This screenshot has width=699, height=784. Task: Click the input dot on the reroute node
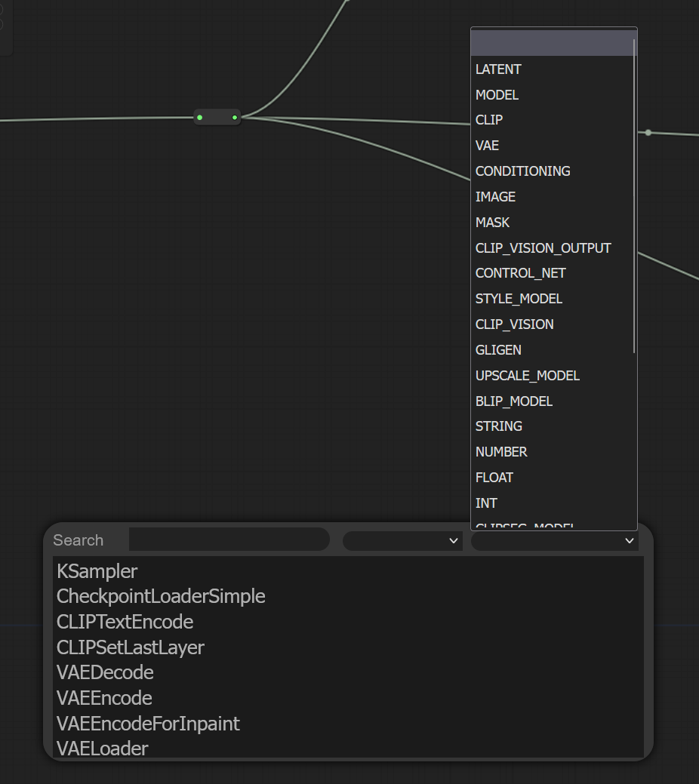[x=200, y=118]
